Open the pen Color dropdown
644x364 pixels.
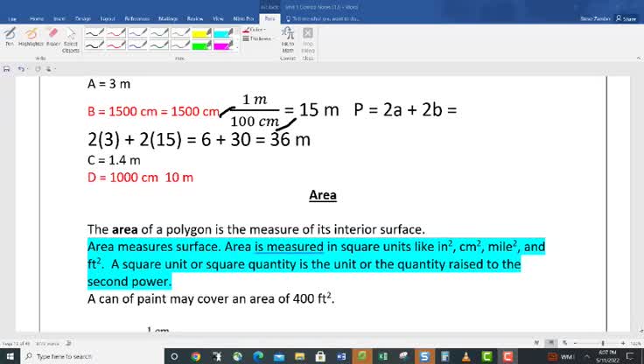tap(255, 30)
